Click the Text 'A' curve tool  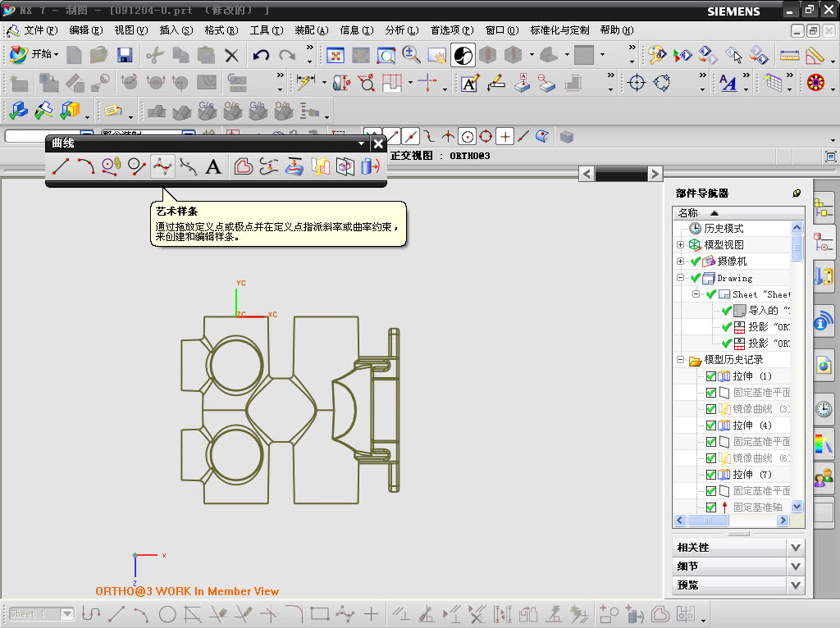tap(213, 167)
